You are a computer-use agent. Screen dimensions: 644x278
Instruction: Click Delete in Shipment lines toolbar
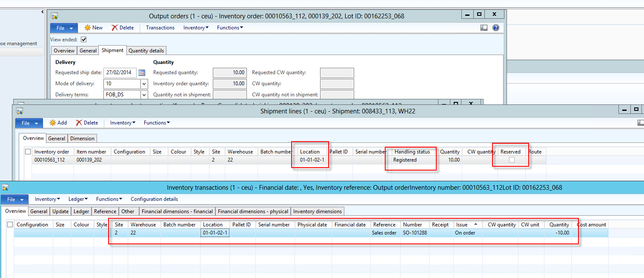(x=87, y=123)
